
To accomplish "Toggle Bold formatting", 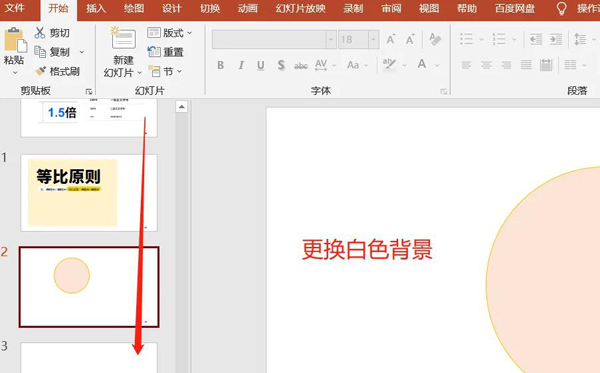I will (x=220, y=65).
